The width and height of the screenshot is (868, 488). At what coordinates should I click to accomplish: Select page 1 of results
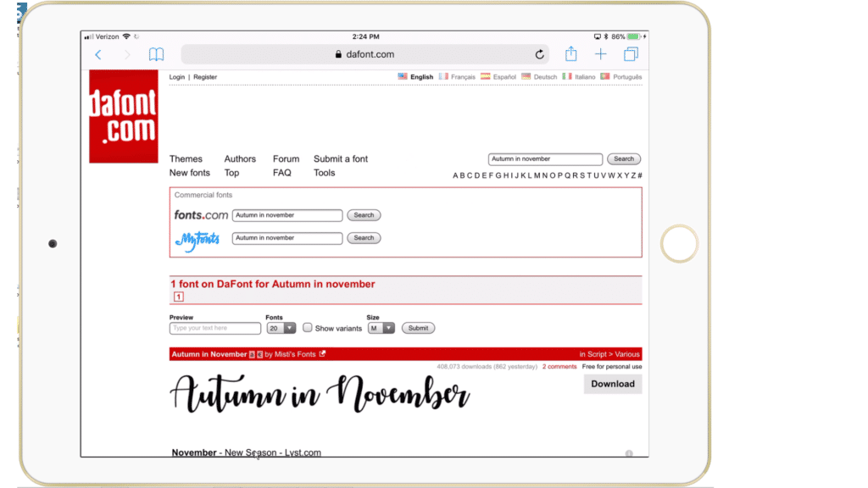[179, 297]
